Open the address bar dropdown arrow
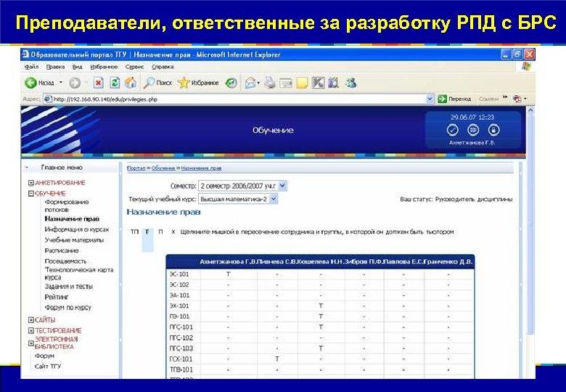The height and width of the screenshot is (392, 566). (430, 99)
